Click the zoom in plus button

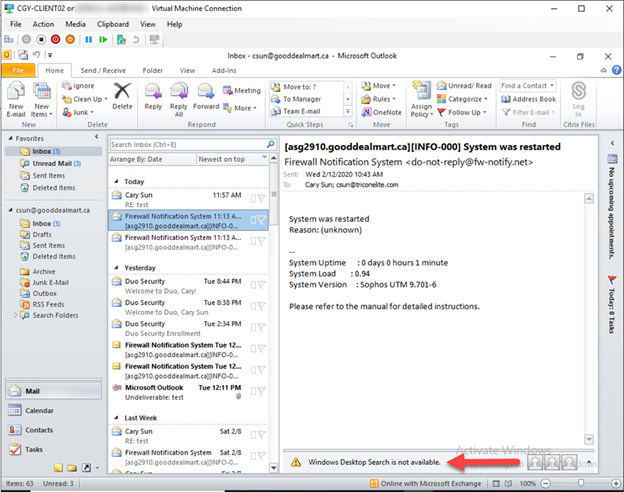615,483
